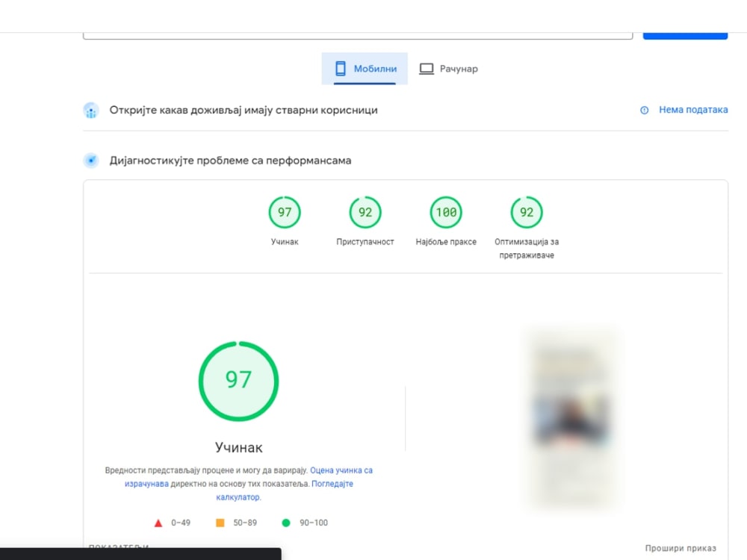
Task: Open the Погледајте калкулатор link
Action: click(x=285, y=490)
